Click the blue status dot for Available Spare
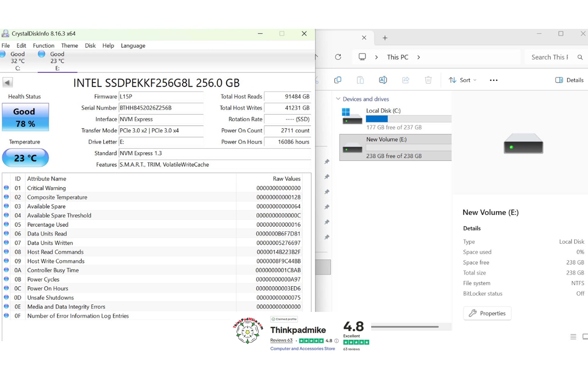The image size is (588, 370). (x=6, y=206)
